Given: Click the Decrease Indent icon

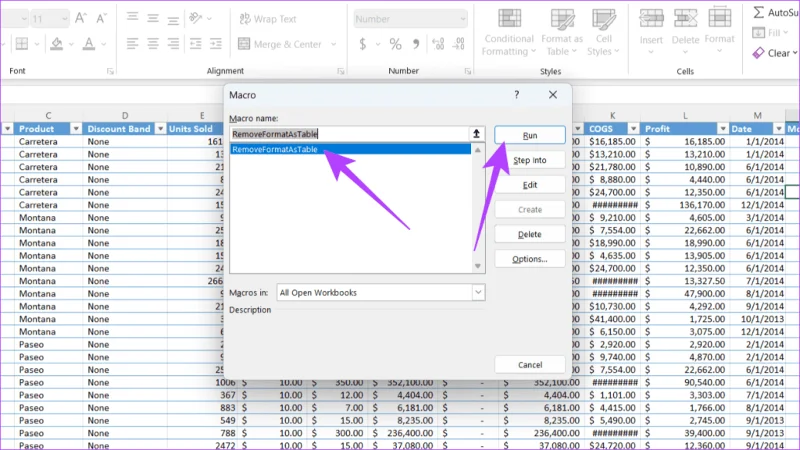Looking at the screenshot, I should click(x=195, y=44).
